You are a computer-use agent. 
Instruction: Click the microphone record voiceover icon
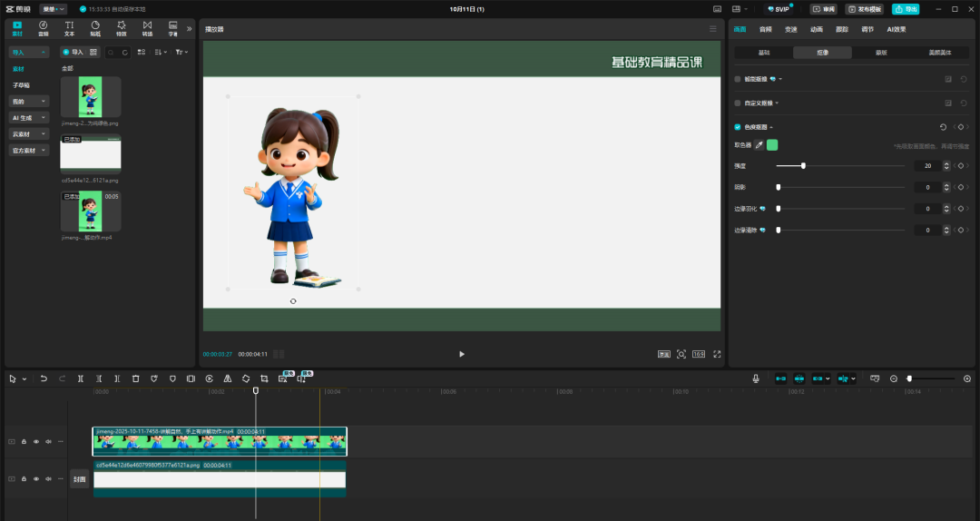[756, 378]
